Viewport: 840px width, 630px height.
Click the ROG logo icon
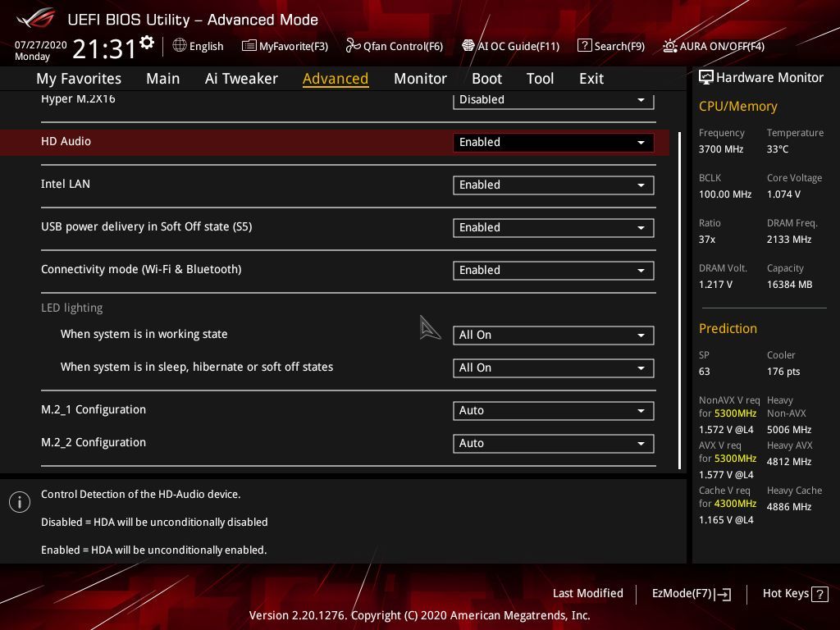(36, 18)
